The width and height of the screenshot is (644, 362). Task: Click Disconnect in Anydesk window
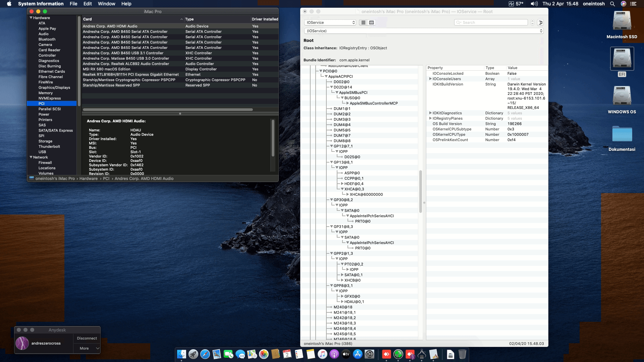tap(87, 338)
